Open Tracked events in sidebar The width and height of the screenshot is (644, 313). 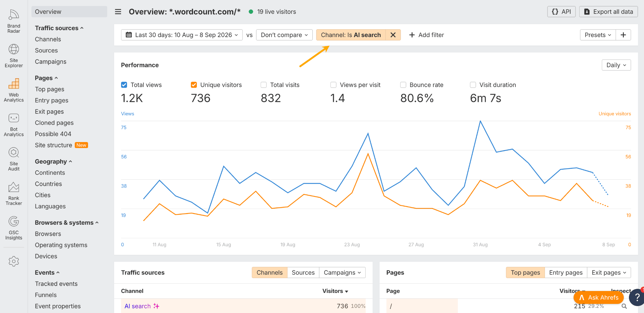point(56,284)
